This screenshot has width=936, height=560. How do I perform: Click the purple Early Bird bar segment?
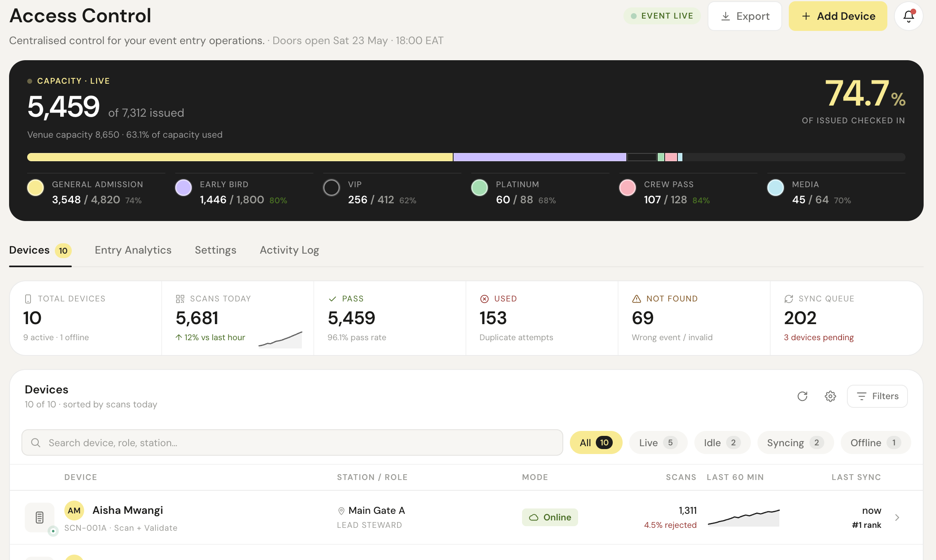point(540,157)
